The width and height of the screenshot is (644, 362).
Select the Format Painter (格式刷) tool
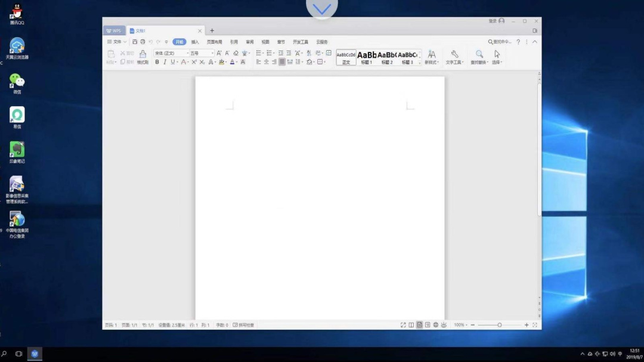point(143,57)
